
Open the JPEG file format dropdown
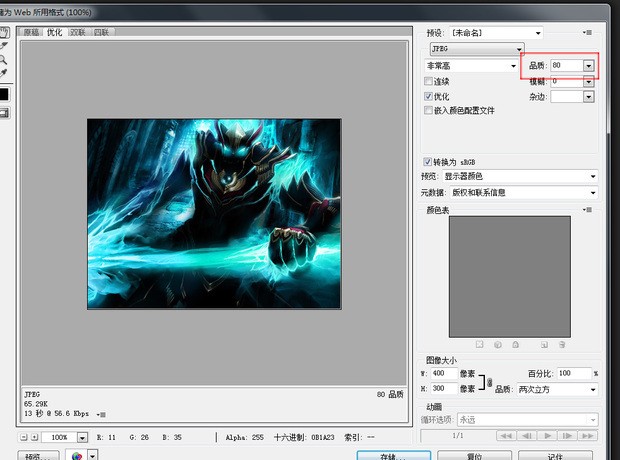[477, 48]
